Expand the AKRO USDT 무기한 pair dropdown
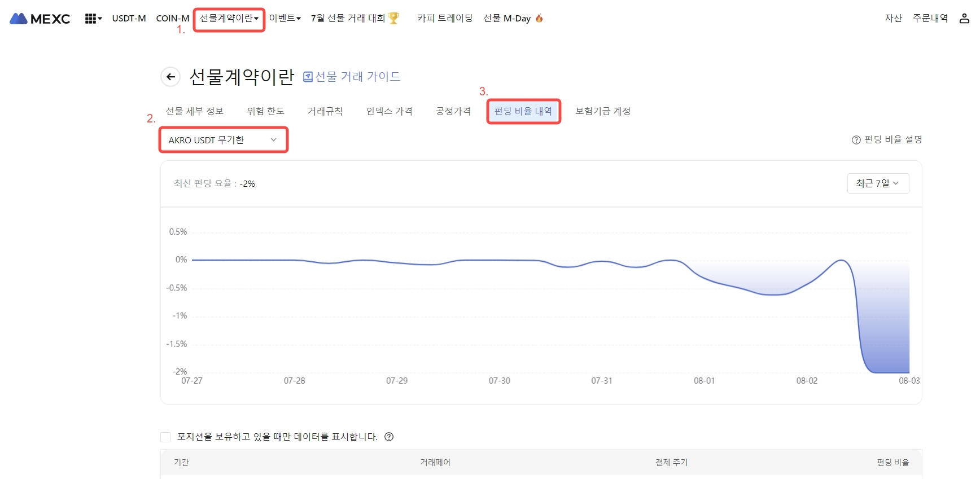 223,140
